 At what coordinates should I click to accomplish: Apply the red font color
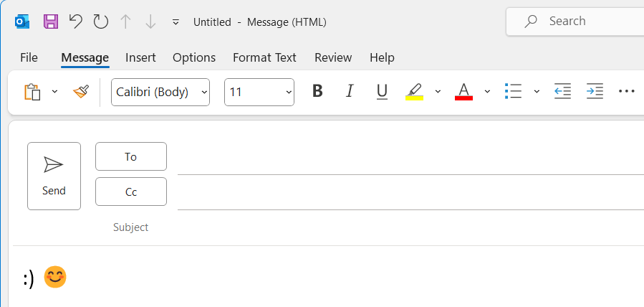click(x=463, y=92)
